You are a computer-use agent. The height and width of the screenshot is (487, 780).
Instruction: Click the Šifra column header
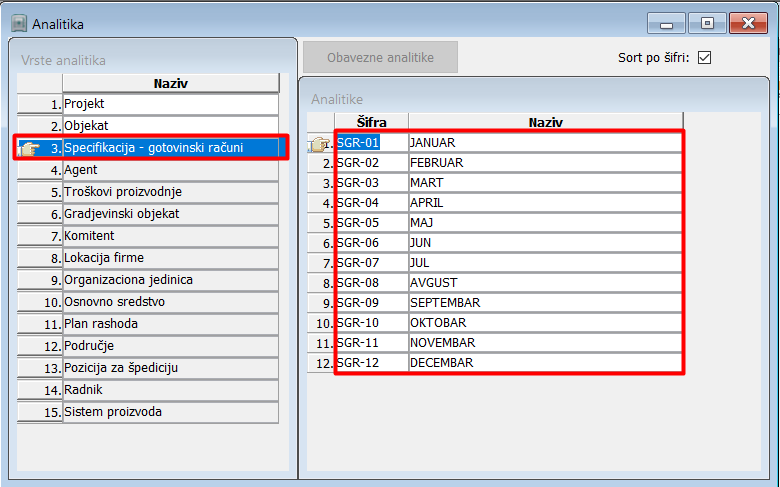coord(372,122)
